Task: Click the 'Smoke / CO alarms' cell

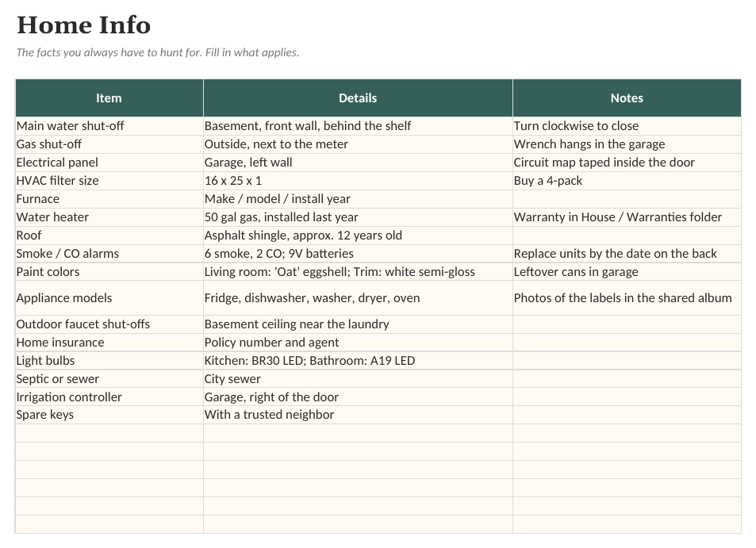Action: [109, 254]
